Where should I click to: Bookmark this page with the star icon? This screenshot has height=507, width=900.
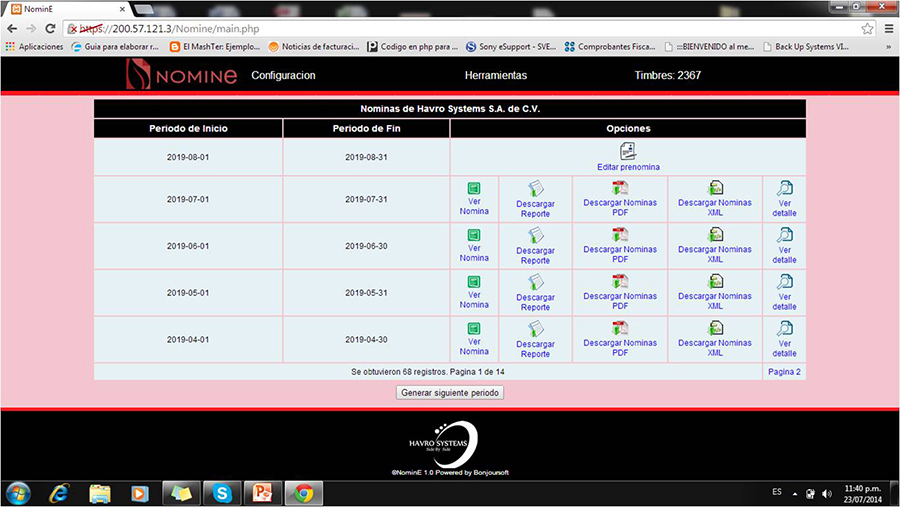point(867,28)
